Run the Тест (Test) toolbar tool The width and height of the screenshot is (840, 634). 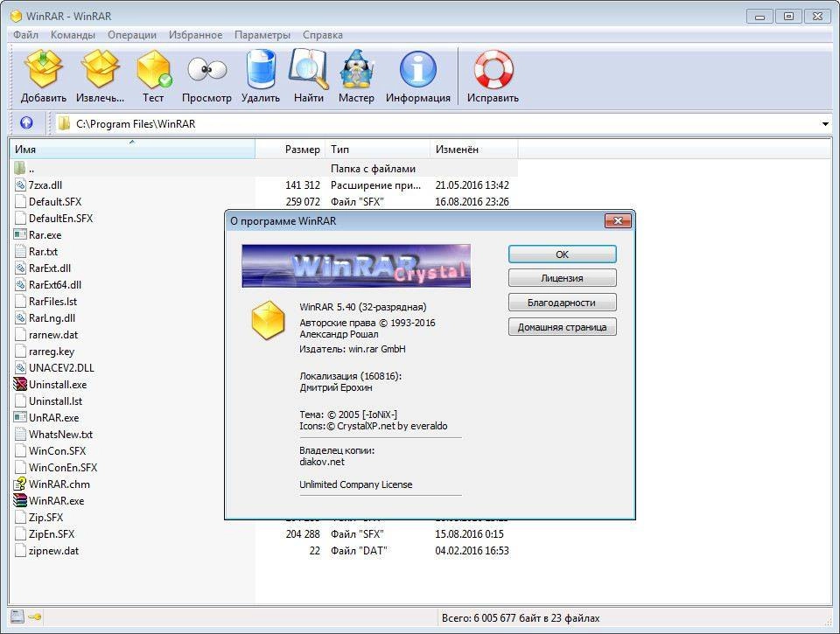(153, 69)
